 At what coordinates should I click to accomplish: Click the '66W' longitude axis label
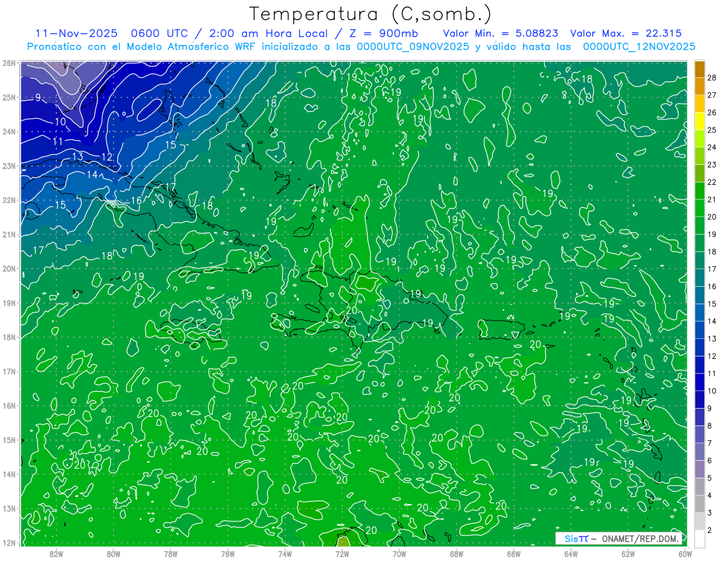point(514,554)
